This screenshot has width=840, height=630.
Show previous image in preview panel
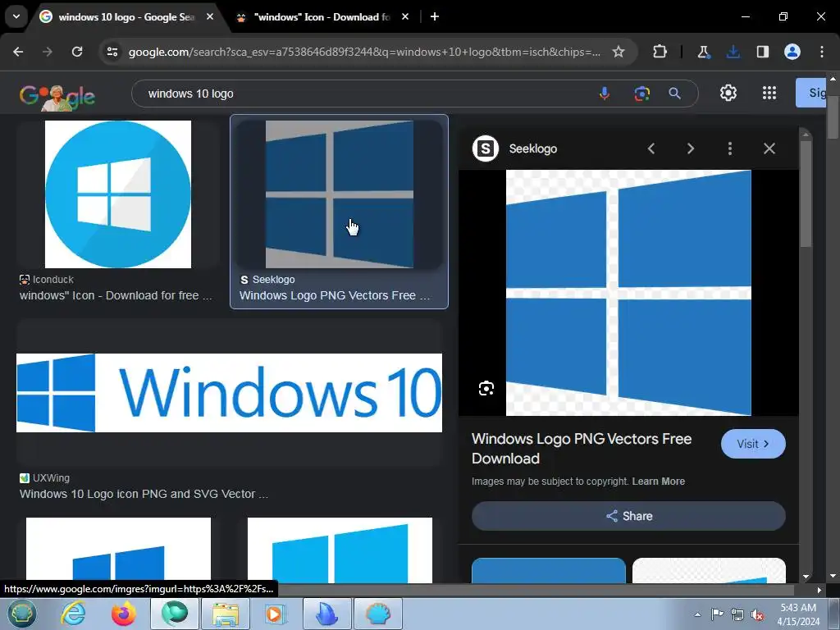coord(651,148)
